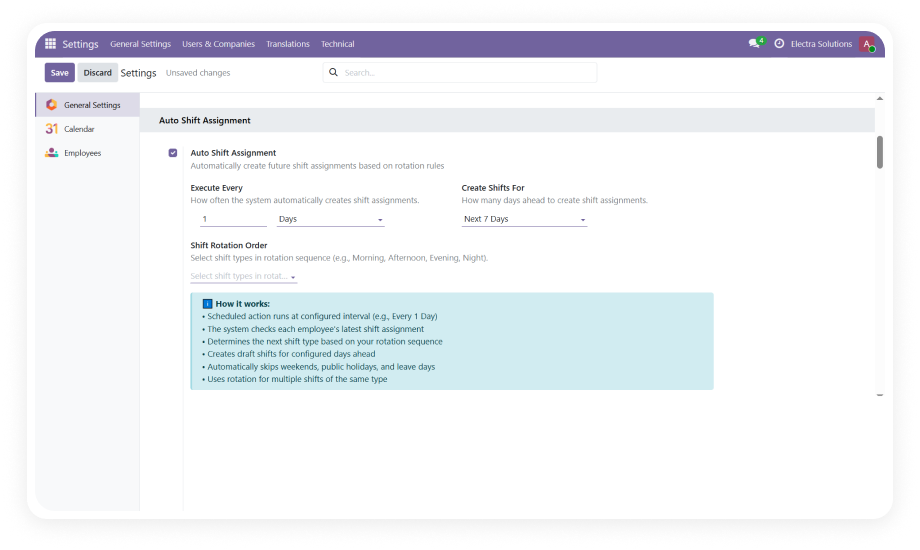Open the General Settings top menu

tap(140, 44)
